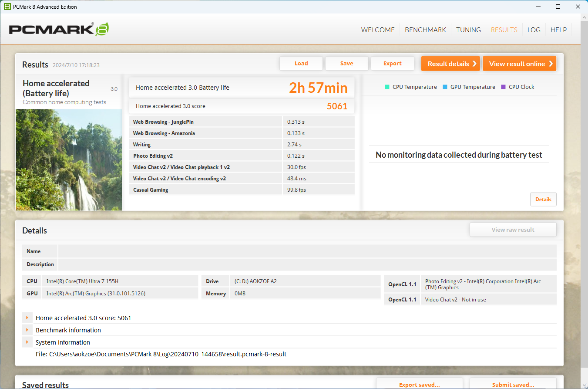Click the Name input field

coord(307,251)
